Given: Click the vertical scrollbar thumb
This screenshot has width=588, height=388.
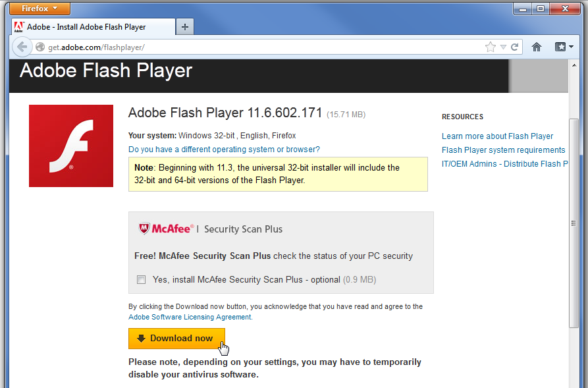Looking at the screenshot, I should (574, 223).
